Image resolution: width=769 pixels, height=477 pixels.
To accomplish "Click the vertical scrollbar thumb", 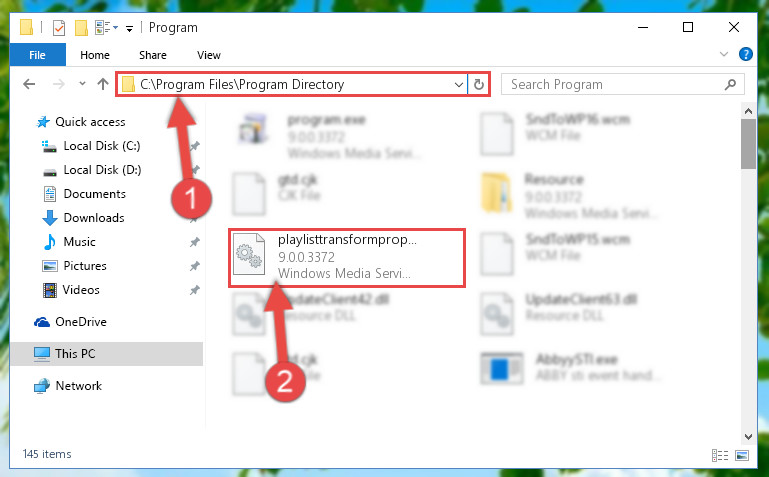I will [748, 144].
